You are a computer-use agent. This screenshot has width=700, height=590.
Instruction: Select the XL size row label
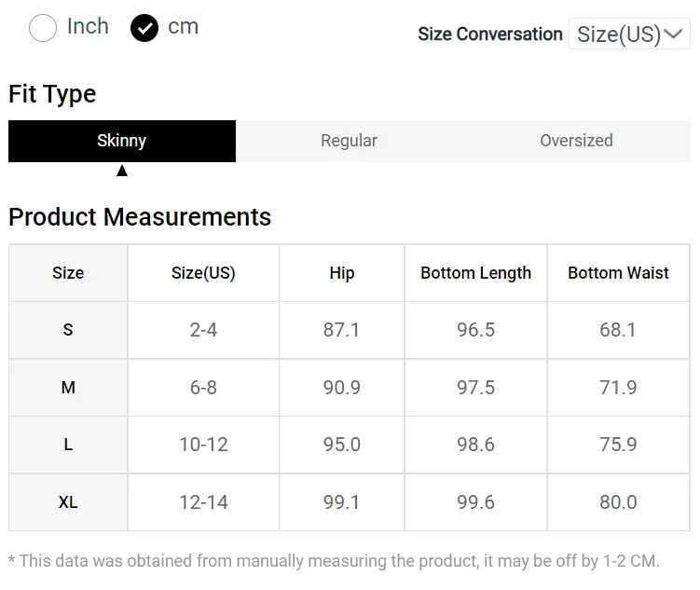click(x=68, y=502)
